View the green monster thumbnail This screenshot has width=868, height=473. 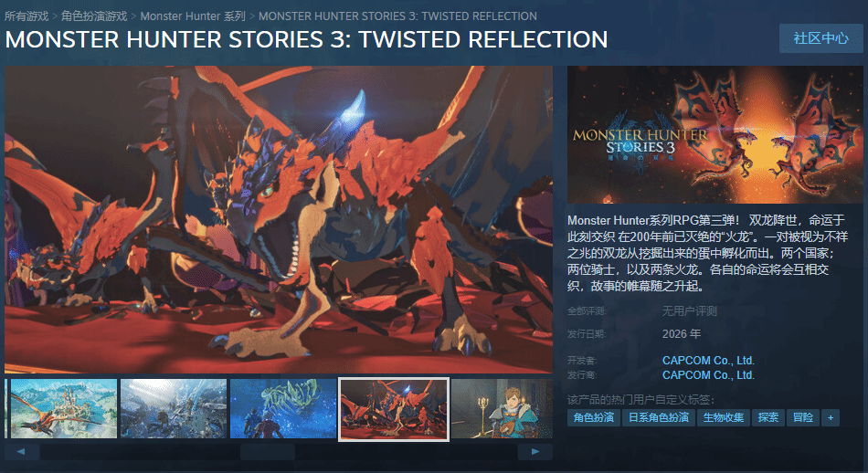point(283,409)
